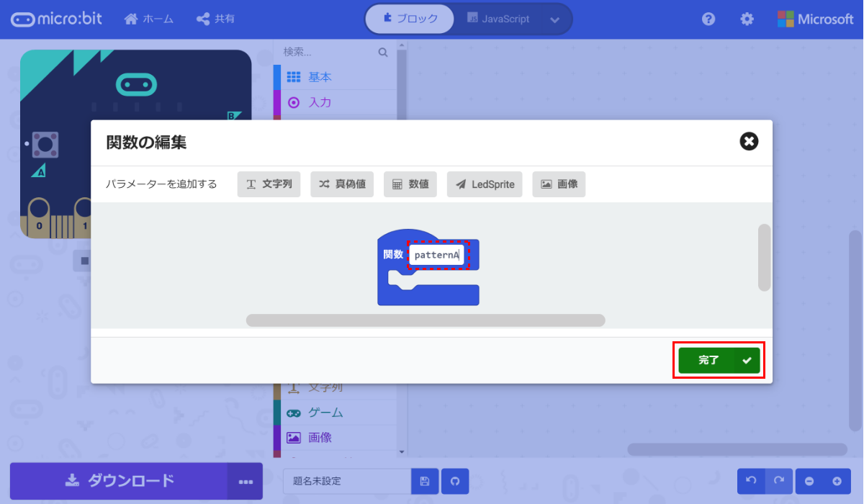Image resolution: width=864 pixels, height=504 pixels.
Task: Click the search magnifier in the toolbox
Action: (382, 51)
